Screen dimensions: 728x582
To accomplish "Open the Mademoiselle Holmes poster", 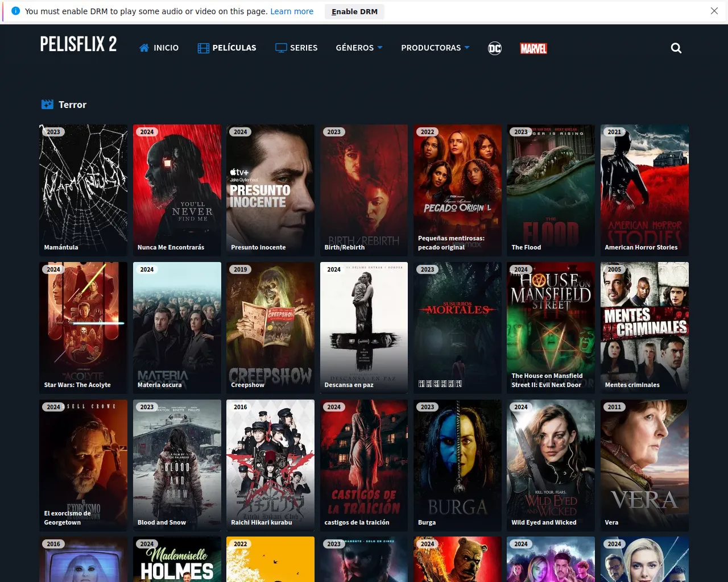I will click(177, 559).
